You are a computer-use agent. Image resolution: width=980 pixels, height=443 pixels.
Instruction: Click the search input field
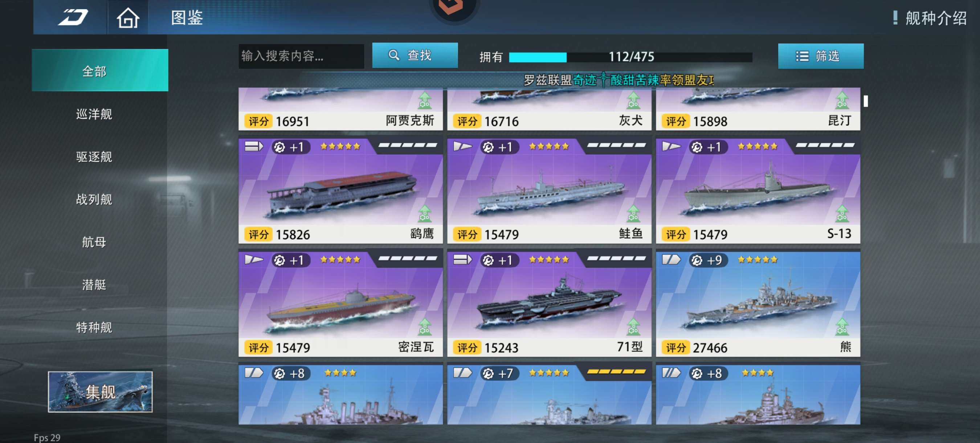[x=301, y=56]
